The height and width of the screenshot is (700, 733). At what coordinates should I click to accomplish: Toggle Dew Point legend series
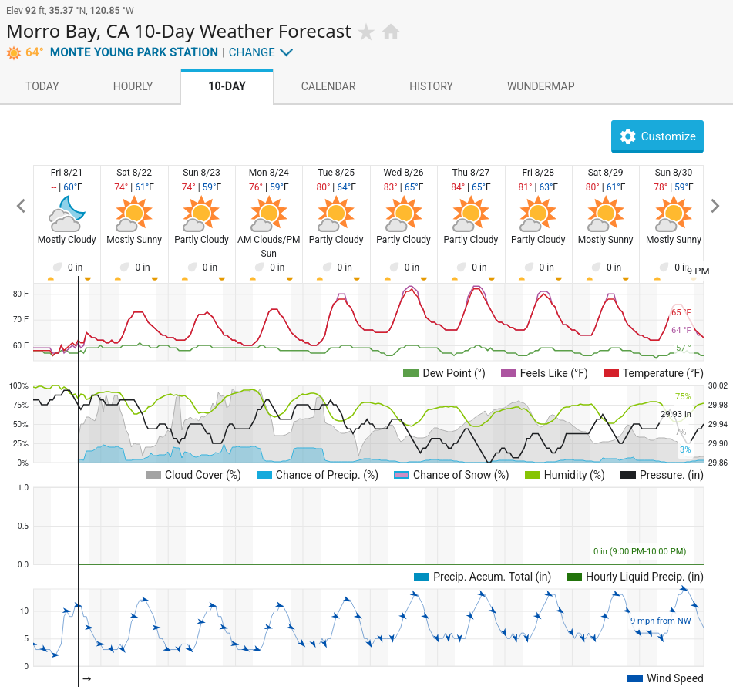click(x=444, y=373)
